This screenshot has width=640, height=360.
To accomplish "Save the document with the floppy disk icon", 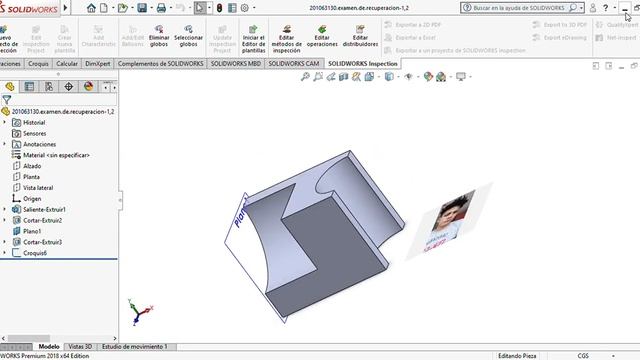I will click(x=142, y=8).
